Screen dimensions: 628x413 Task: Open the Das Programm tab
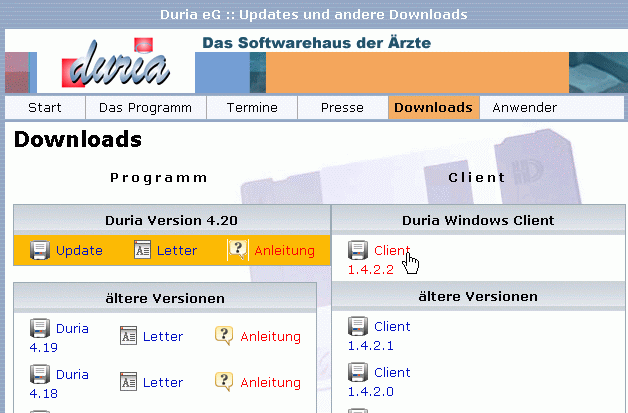pos(146,108)
